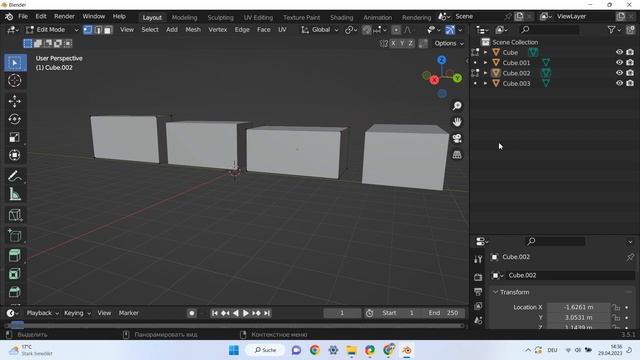Hide Cube in the outliner viewport
640x360 pixels.
pyautogui.click(x=619, y=52)
